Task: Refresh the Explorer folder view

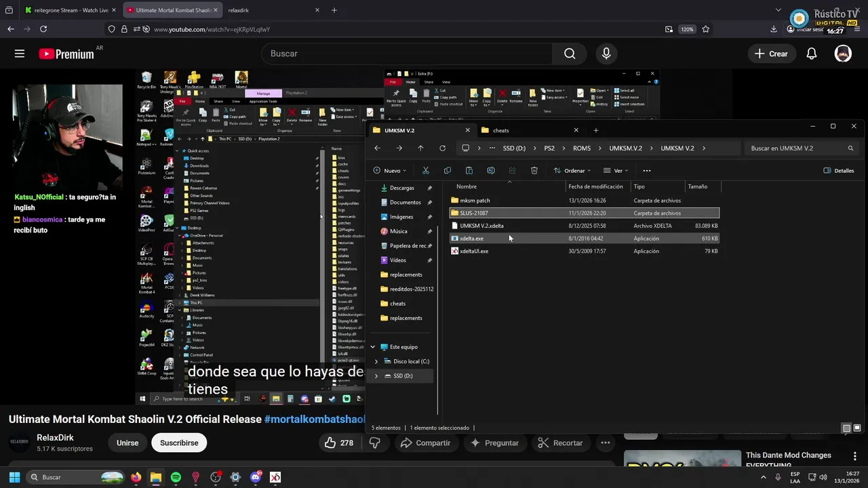Action: (x=442, y=148)
